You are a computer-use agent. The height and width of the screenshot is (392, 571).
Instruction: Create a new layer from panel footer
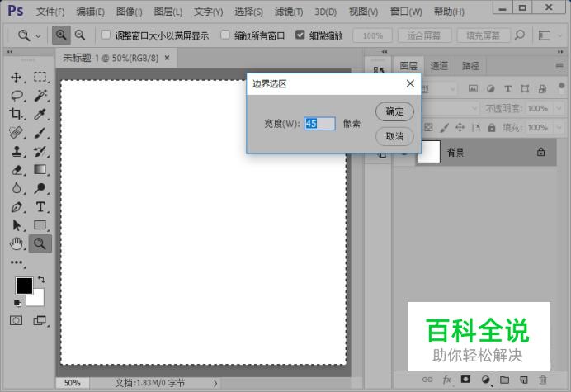coord(524,380)
